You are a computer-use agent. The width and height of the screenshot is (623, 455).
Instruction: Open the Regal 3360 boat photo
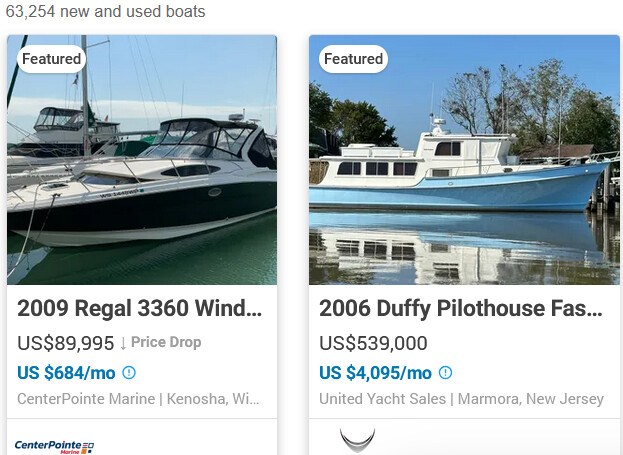click(142, 170)
